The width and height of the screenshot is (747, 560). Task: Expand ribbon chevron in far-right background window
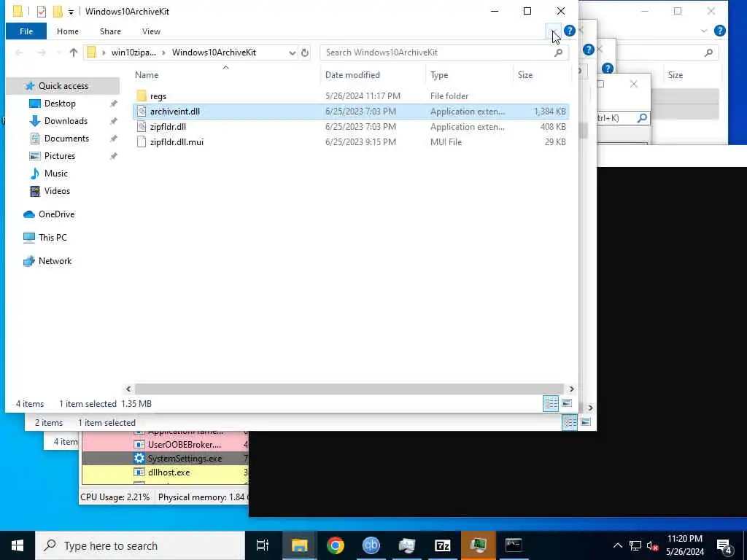[704, 31]
